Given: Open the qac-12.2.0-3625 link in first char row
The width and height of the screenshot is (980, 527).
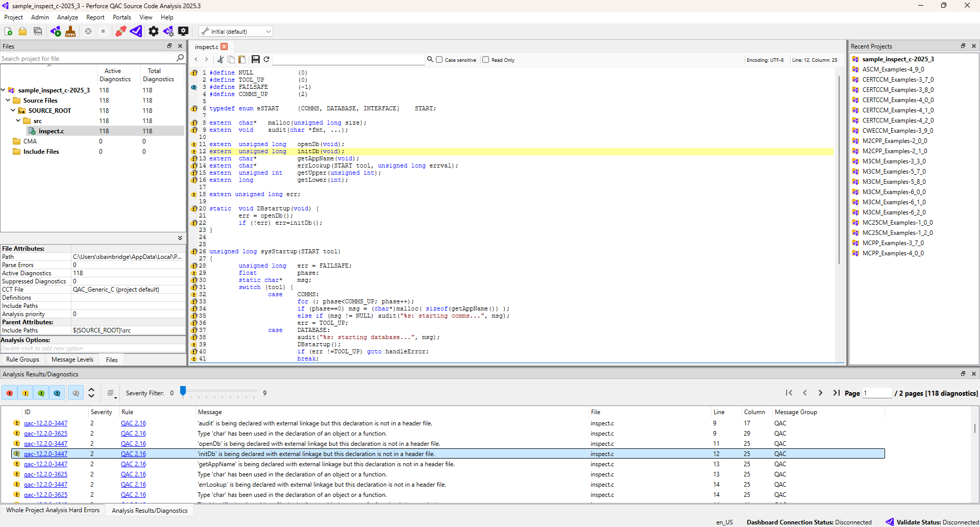Looking at the screenshot, I should click(x=45, y=434).
